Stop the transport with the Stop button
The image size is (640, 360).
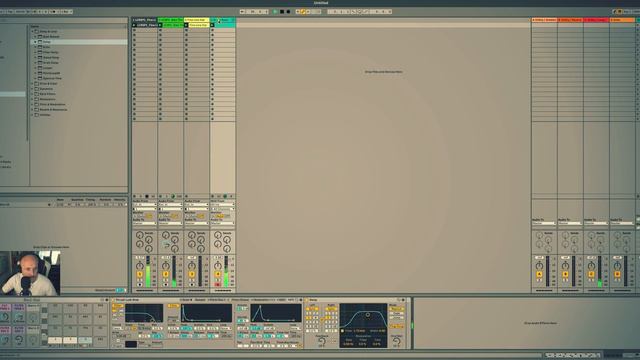pos(282,12)
